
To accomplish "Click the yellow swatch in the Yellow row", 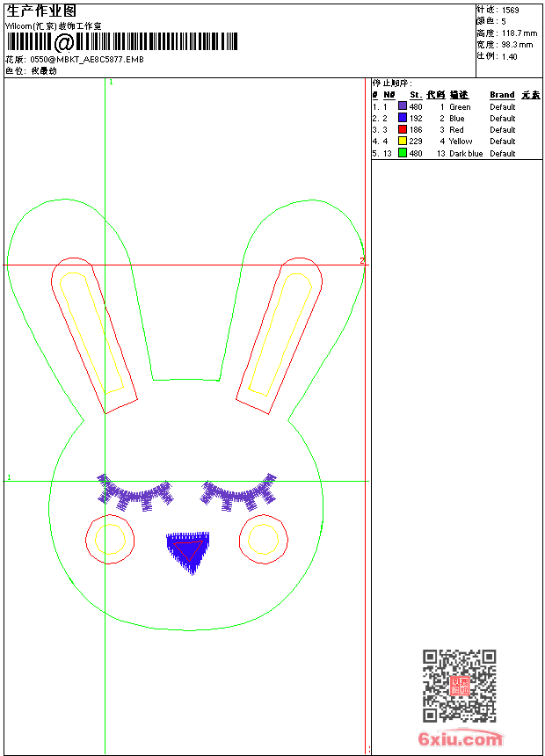I will click(403, 141).
